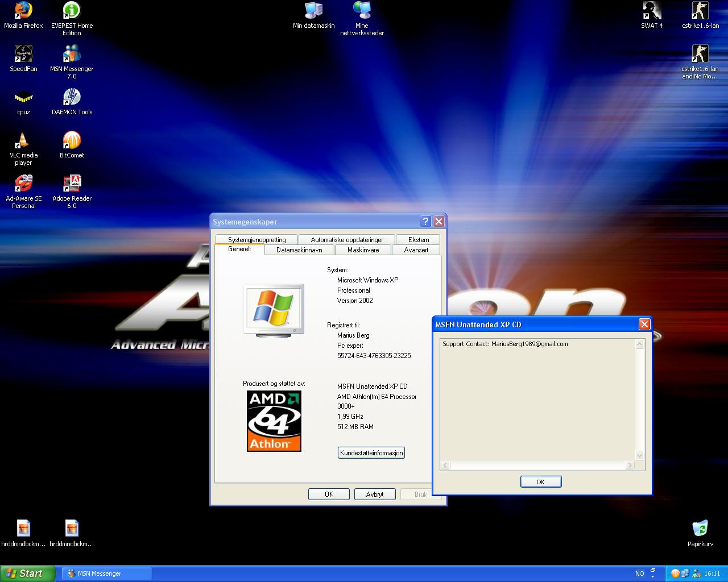Select the cstrike1.6-lan desktop icon
728x582 pixels.
[x=700, y=15]
